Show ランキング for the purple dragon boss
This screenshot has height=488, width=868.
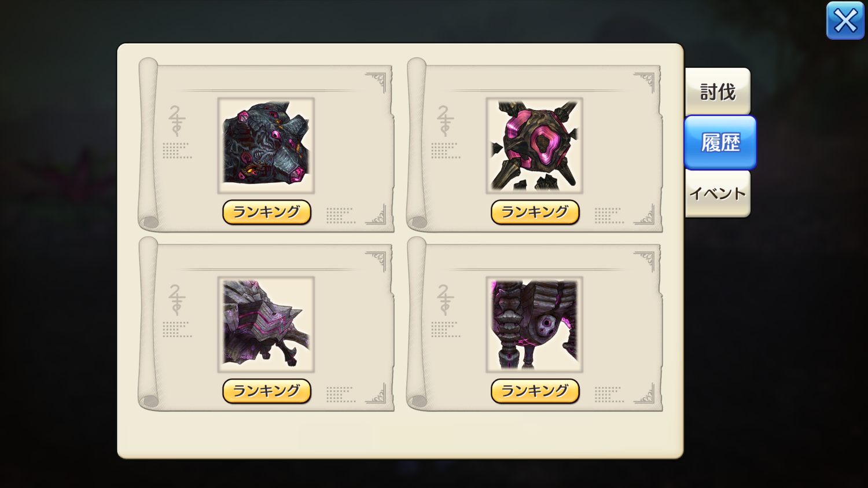pos(267,391)
